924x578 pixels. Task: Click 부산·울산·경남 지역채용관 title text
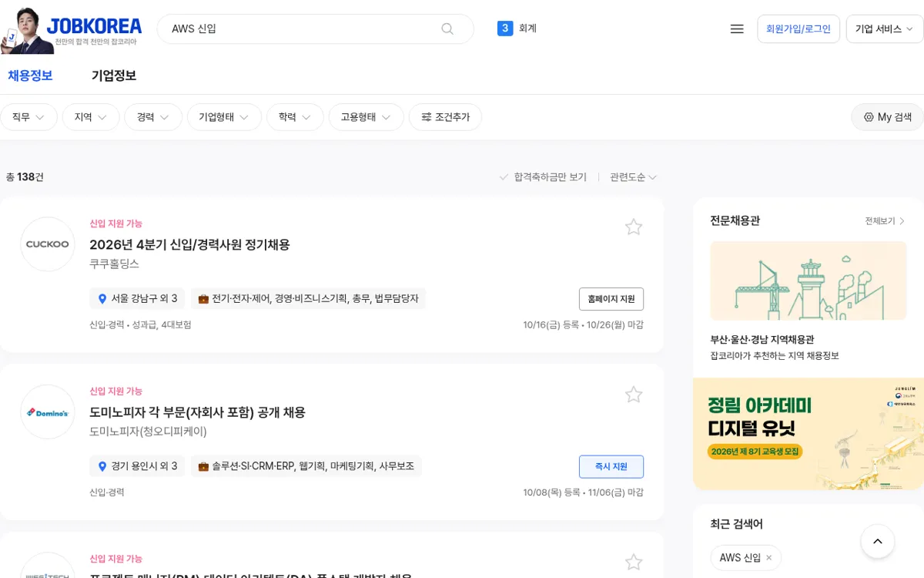(x=762, y=339)
